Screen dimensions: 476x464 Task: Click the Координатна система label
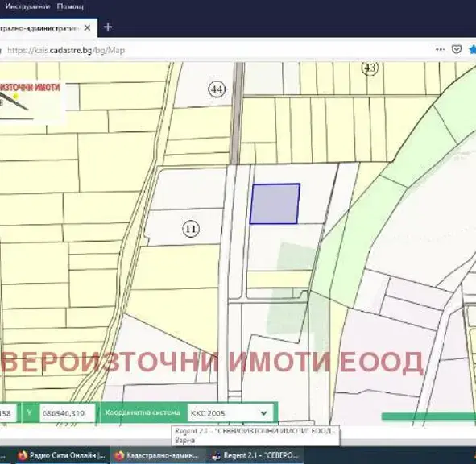tap(143, 412)
